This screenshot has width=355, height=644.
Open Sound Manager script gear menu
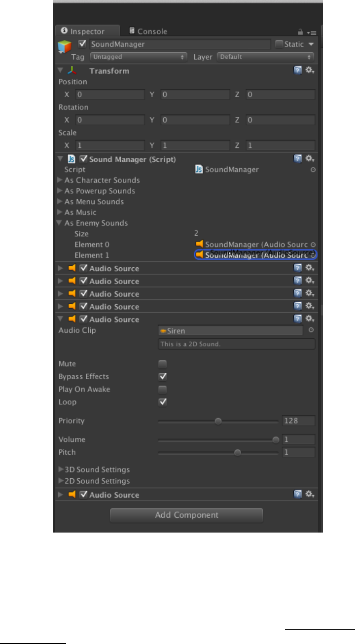(310, 158)
